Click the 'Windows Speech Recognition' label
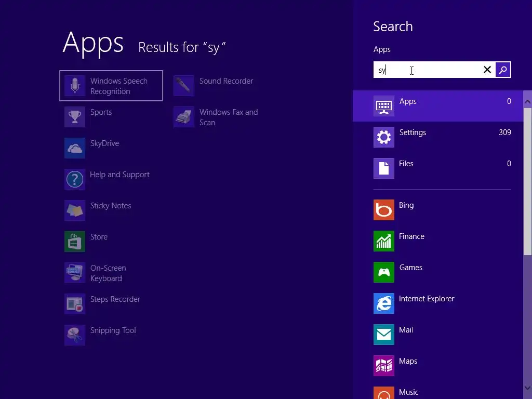This screenshot has width=532, height=399. [119, 86]
